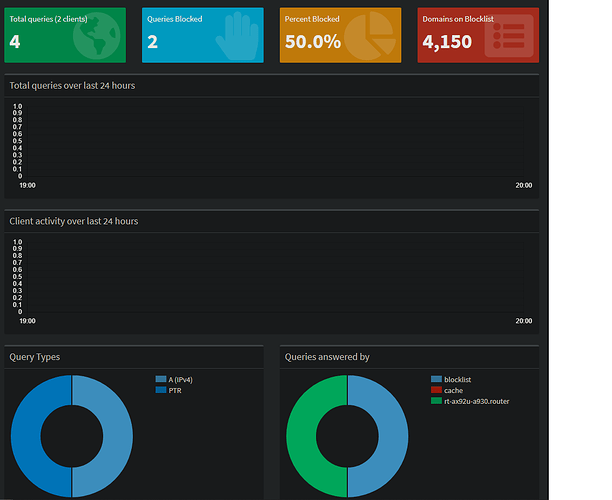Click the Total queries over last 24 hours graph
The height and width of the screenshot is (500, 612).
(x=272, y=140)
